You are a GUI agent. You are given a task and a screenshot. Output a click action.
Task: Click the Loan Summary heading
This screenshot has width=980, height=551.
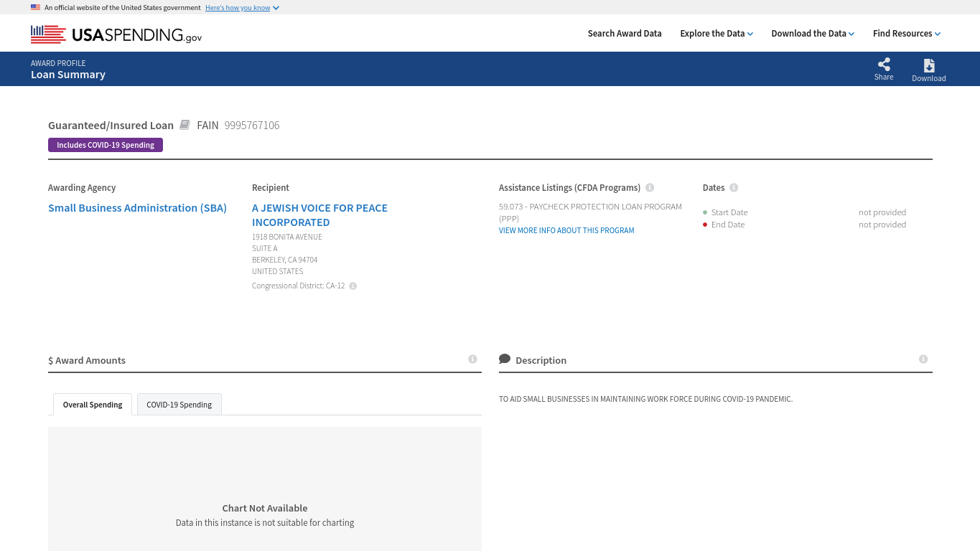(x=68, y=75)
